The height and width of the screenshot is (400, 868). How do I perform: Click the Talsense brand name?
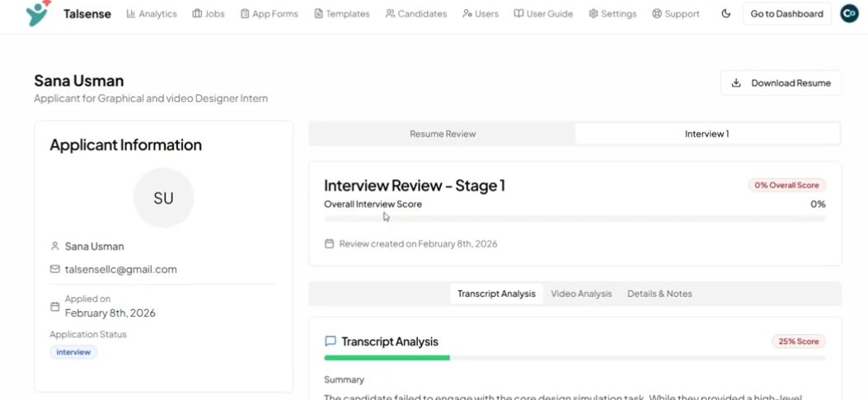click(x=87, y=14)
